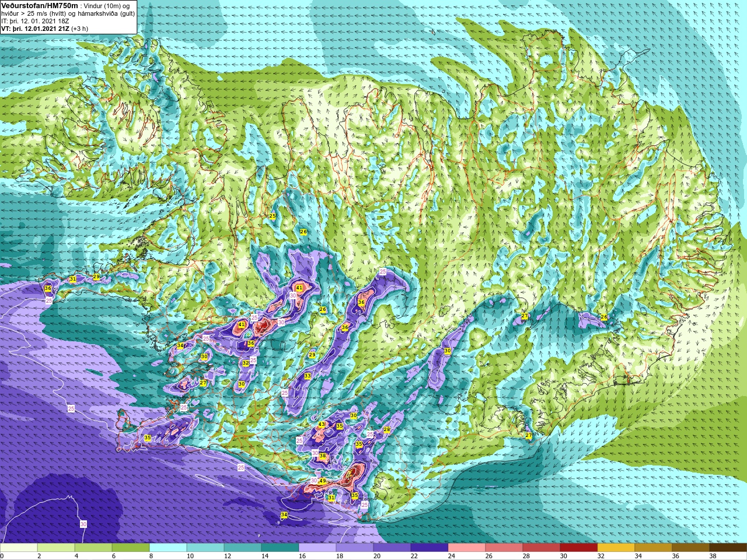Select the aqua 10–12 m/s legend swatch

(205, 548)
